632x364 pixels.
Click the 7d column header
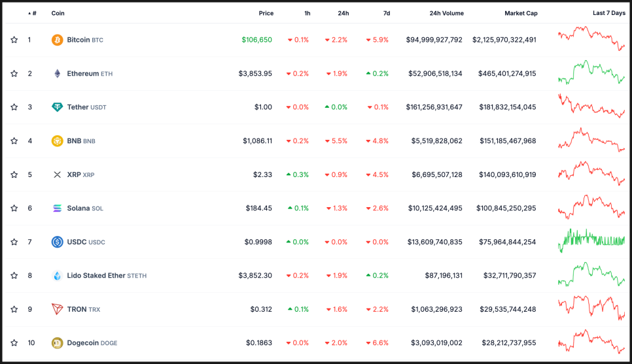click(386, 13)
